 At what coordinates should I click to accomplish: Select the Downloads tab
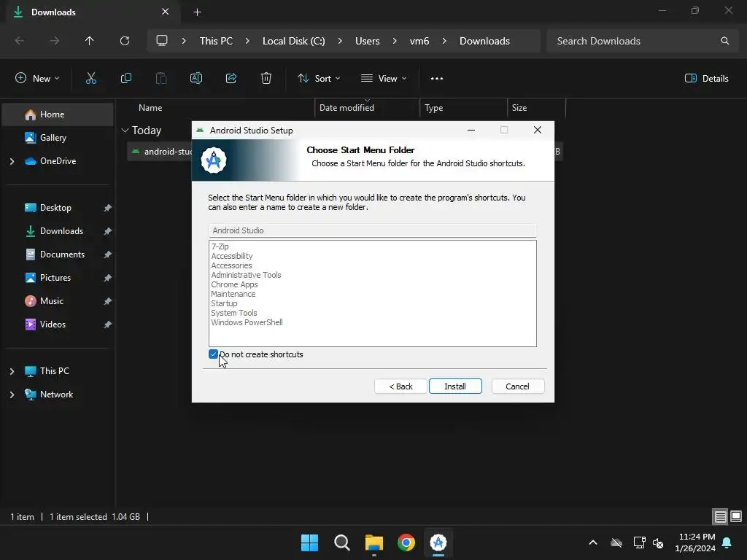[93, 12]
